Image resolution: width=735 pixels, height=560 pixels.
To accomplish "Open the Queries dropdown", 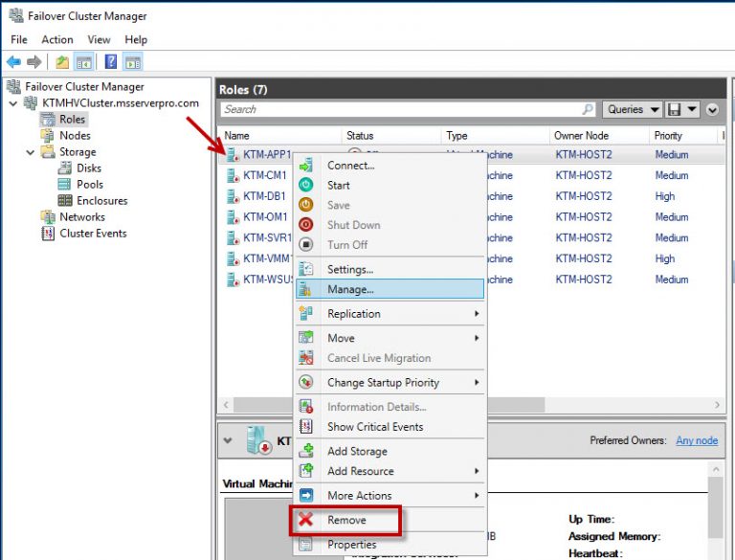I will (x=632, y=110).
